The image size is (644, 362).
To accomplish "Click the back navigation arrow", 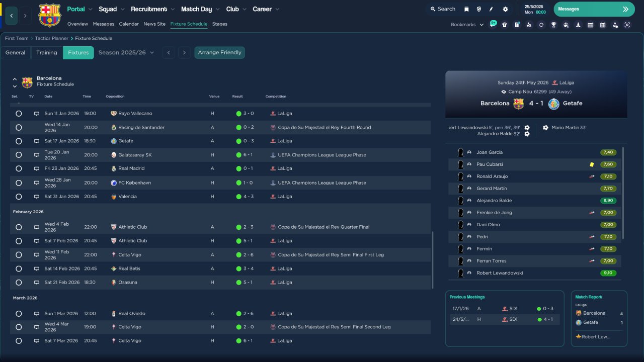I will (x=11, y=16).
